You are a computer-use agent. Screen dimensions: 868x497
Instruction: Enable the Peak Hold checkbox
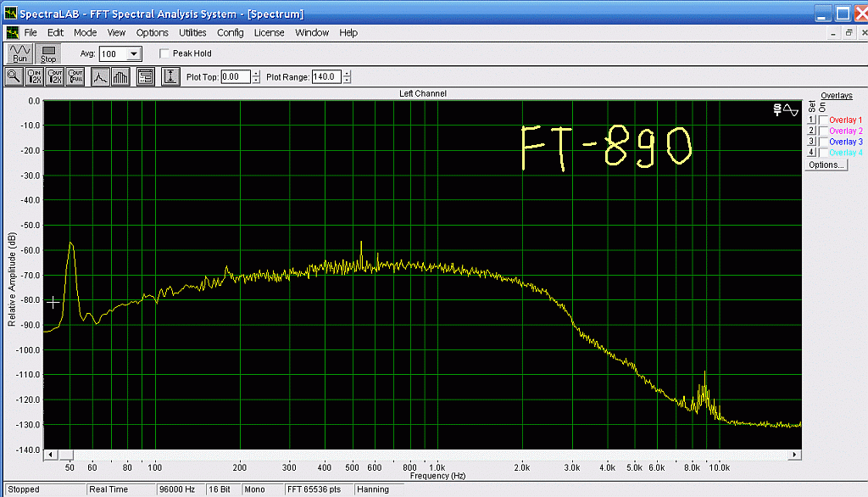pyautogui.click(x=164, y=53)
